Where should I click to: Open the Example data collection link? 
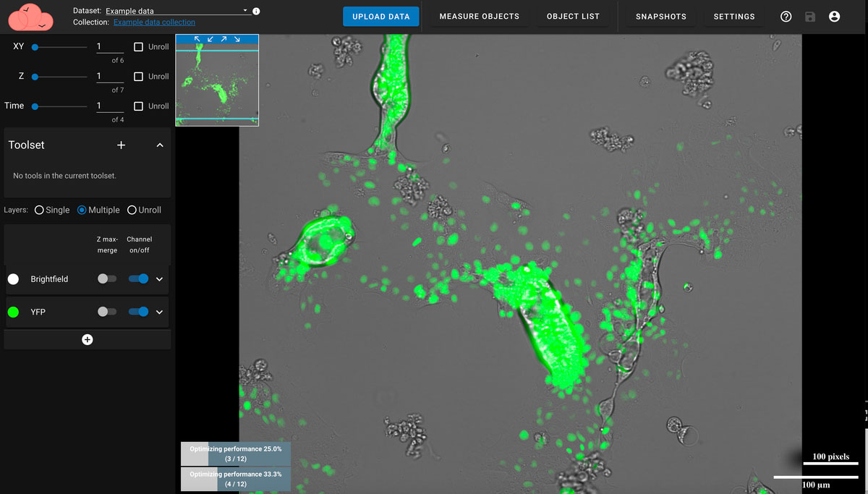[154, 22]
